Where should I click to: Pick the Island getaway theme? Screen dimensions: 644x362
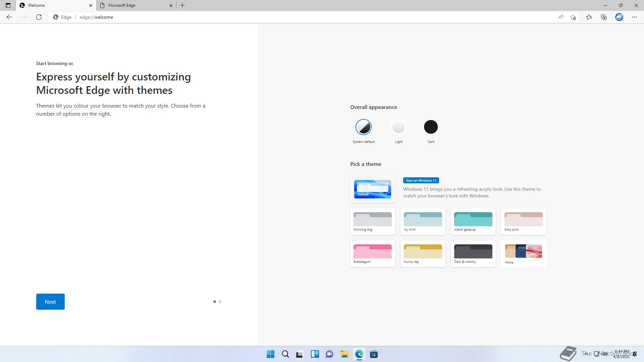[x=473, y=222]
